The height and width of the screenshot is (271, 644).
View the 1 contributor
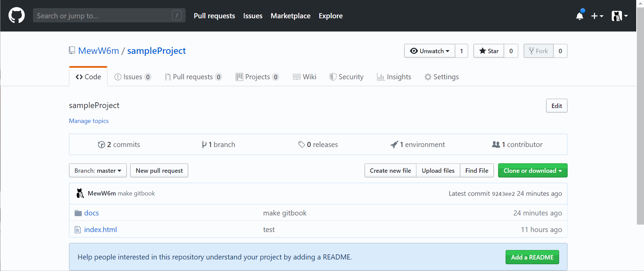(x=517, y=145)
